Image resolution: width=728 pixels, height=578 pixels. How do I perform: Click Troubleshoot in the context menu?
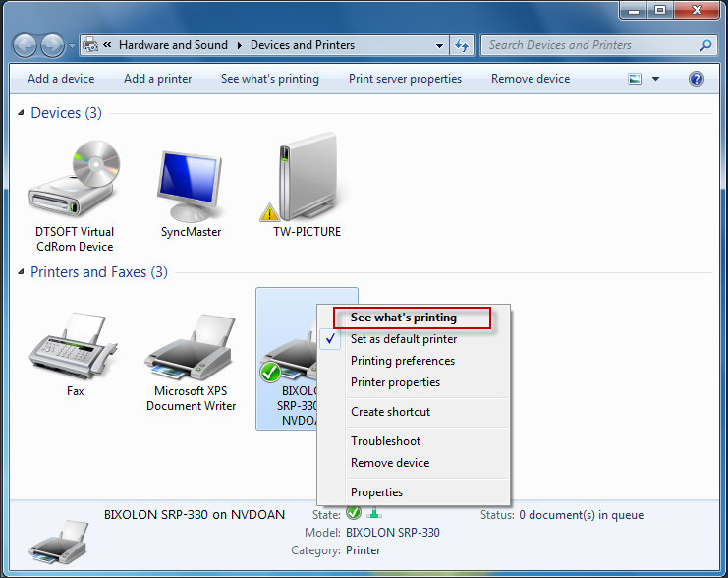pos(385,441)
